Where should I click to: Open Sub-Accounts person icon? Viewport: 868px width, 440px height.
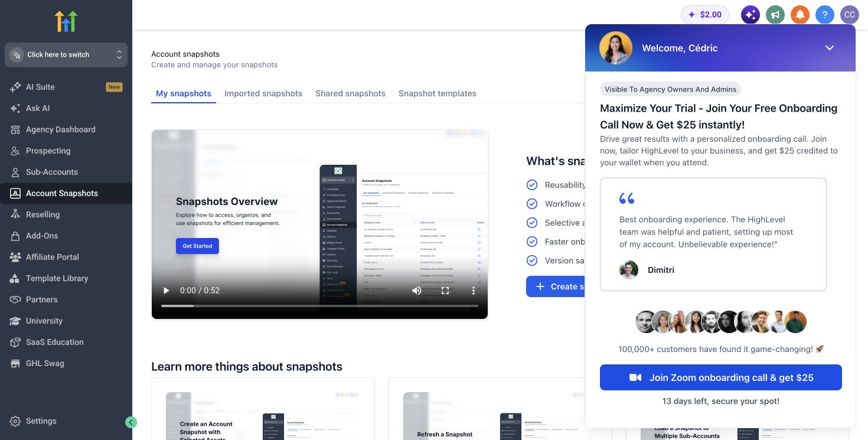tap(15, 172)
